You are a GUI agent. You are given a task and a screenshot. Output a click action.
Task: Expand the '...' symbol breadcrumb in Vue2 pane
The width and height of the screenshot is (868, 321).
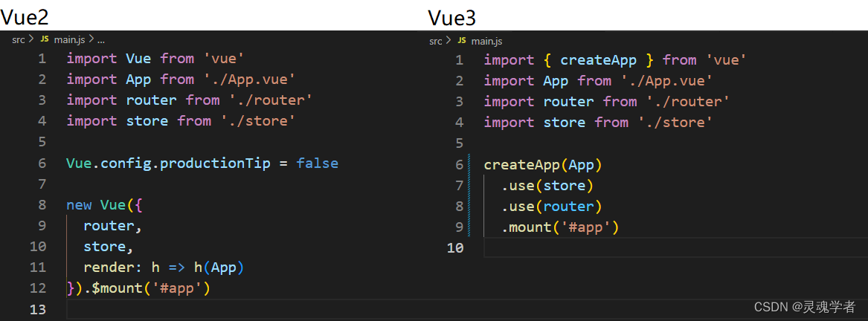100,40
